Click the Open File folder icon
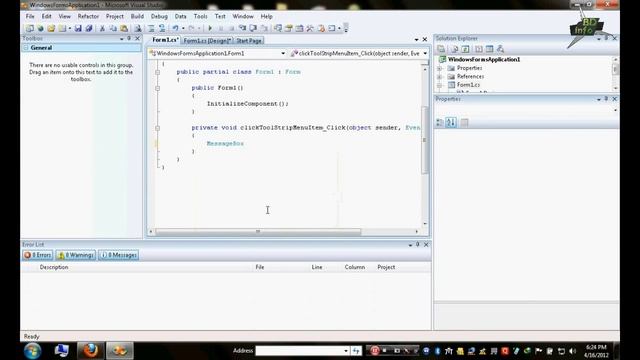The width and height of the screenshot is (640, 360). (x=51, y=28)
